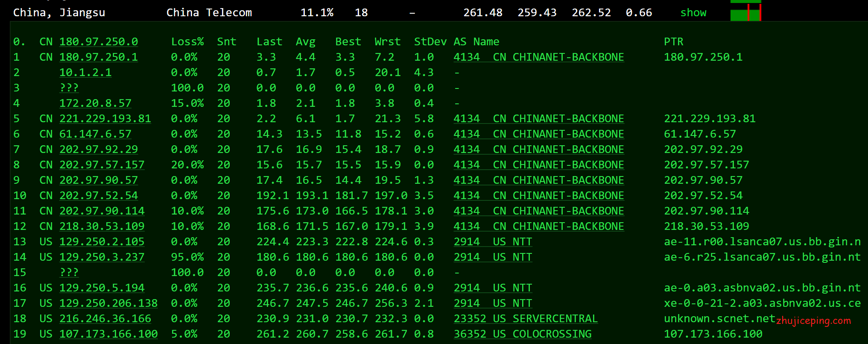
Task: Select the 'StDev' column header
Action: click(430, 42)
